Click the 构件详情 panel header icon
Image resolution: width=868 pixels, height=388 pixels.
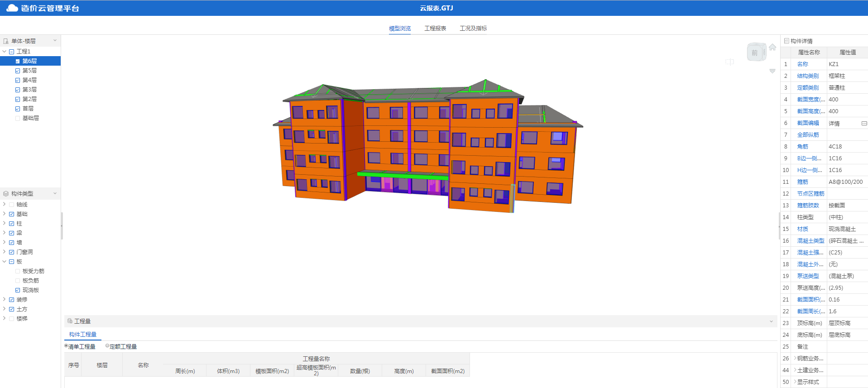786,41
